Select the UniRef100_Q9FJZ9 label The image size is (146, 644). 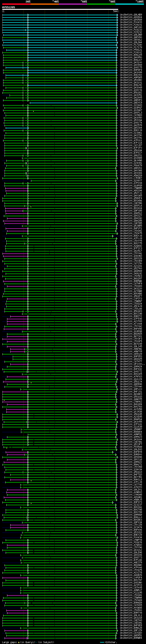tap(131, 630)
